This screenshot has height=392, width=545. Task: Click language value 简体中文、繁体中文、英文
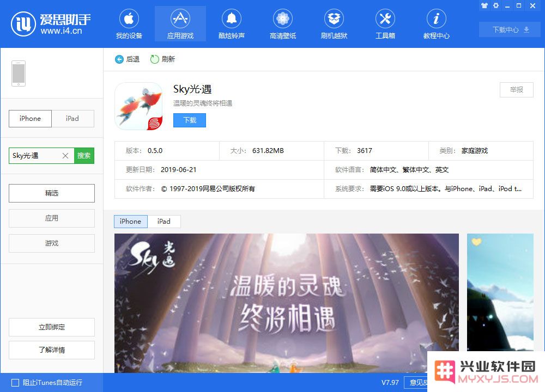409,170
